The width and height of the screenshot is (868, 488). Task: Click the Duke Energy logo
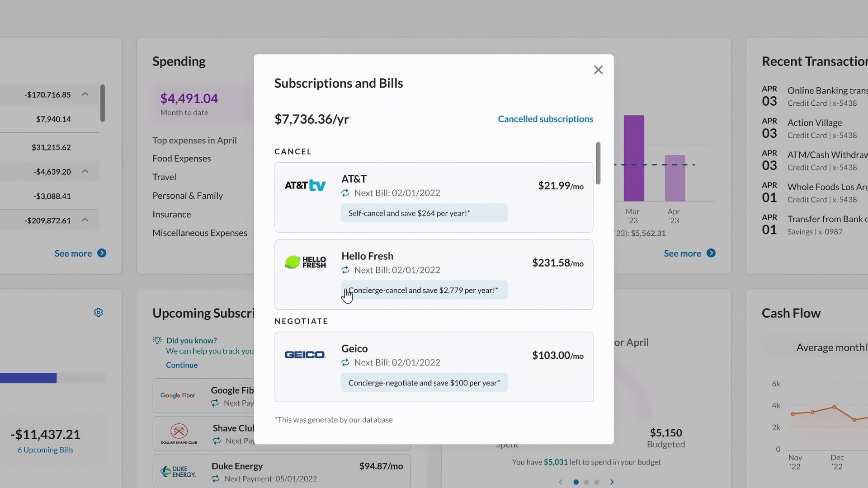(x=178, y=472)
